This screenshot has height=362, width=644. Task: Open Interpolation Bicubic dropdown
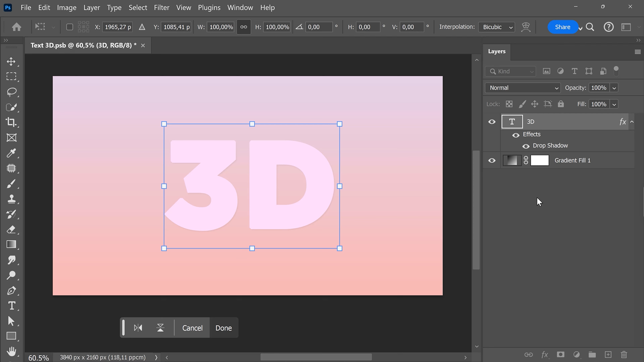click(x=497, y=27)
